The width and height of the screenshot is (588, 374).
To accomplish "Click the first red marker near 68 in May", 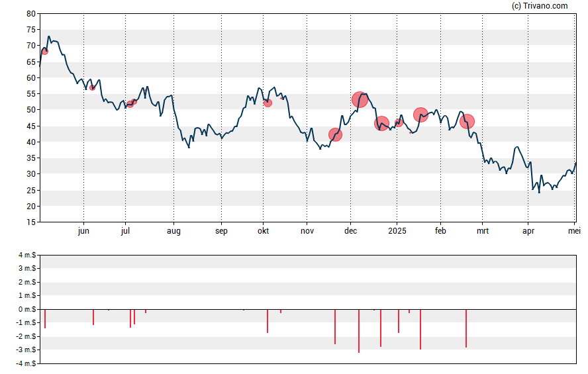I will point(45,52).
